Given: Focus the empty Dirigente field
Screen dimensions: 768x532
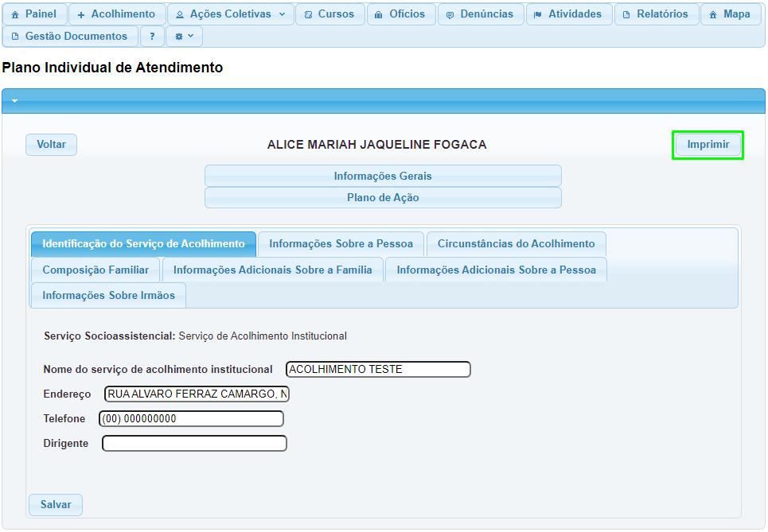Looking at the screenshot, I should point(194,444).
